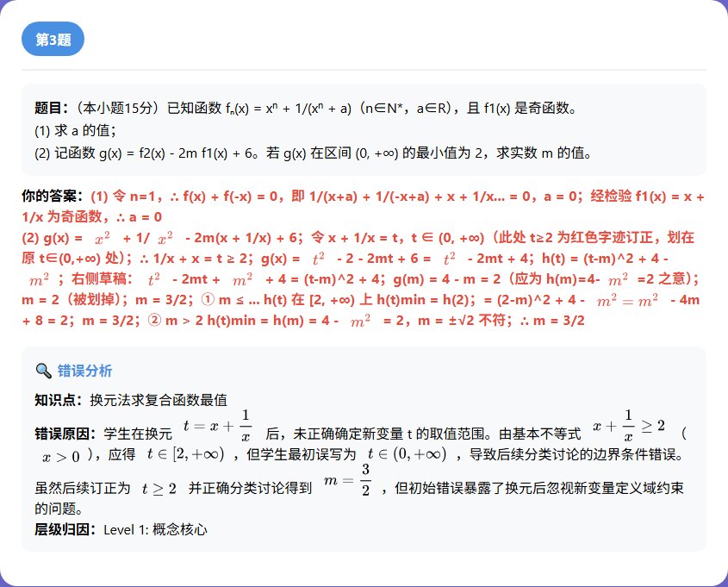The height and width of the screenshot is (587, 728).
Task: Click the line starting '(2) 记函数 g(x)'
Action: tap(314, 153)
